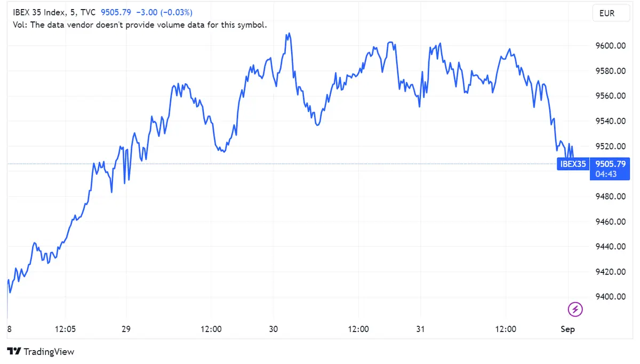
Task: Click the EUR currency label
Action: pos(610,13)
